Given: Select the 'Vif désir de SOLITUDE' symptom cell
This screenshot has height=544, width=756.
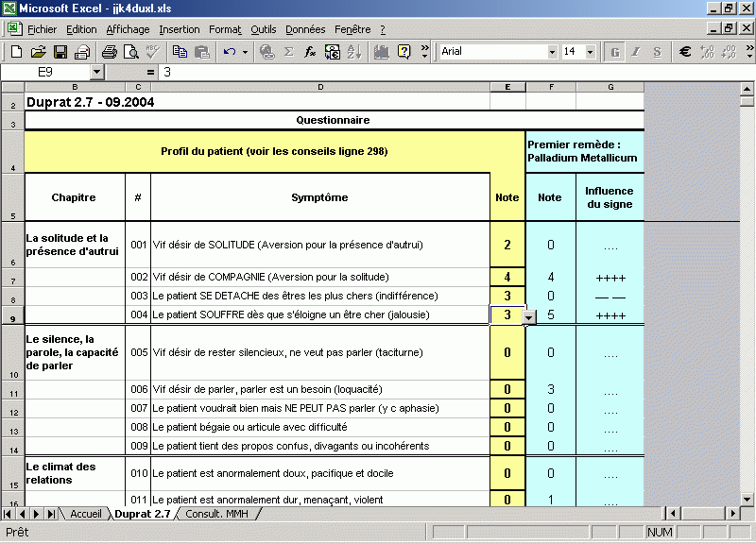Looking at the screenshot, I should point(320,245).
